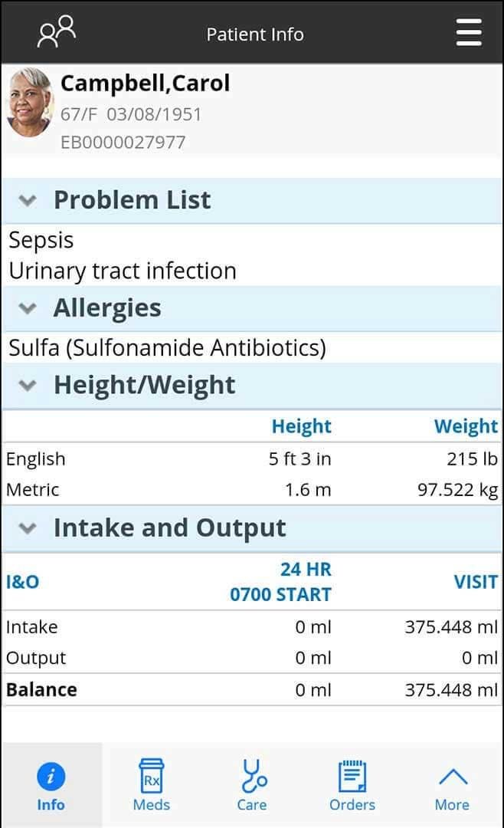Image resolution: width=504 pixels, height=828 pixels.
Task: Tap the VISIT column header
Action: 475,582
